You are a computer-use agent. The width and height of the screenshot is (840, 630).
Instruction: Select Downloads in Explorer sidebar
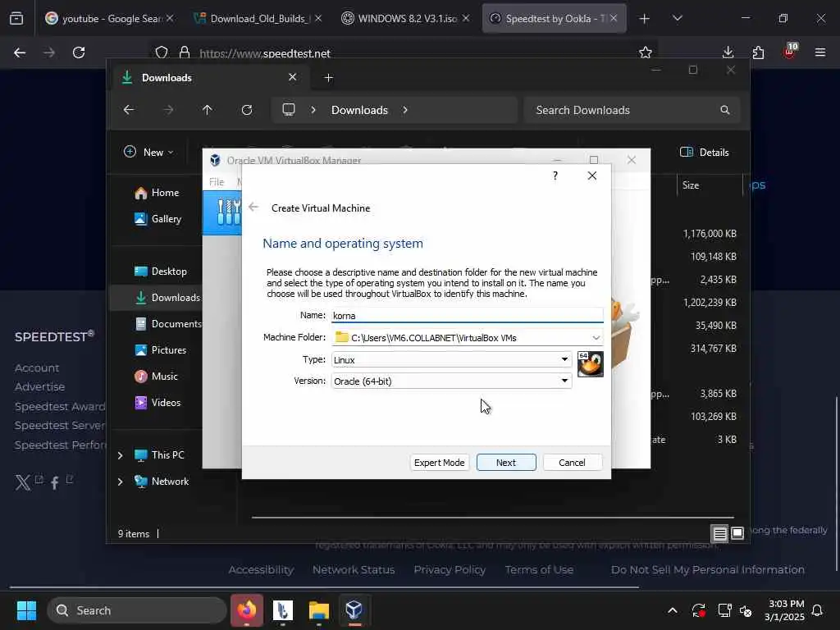click(x=167, y=297)
